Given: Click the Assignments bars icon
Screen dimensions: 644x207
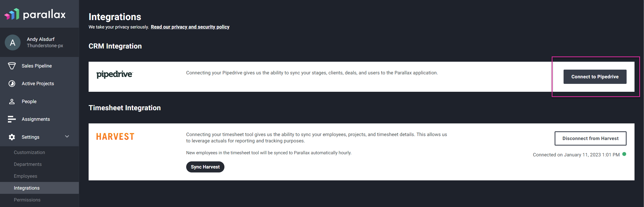Looking at the screenshot, I should click(12, 119).
